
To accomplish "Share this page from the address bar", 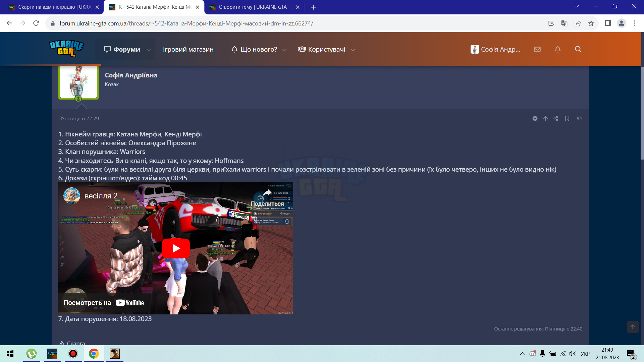I will coord(578,23).
